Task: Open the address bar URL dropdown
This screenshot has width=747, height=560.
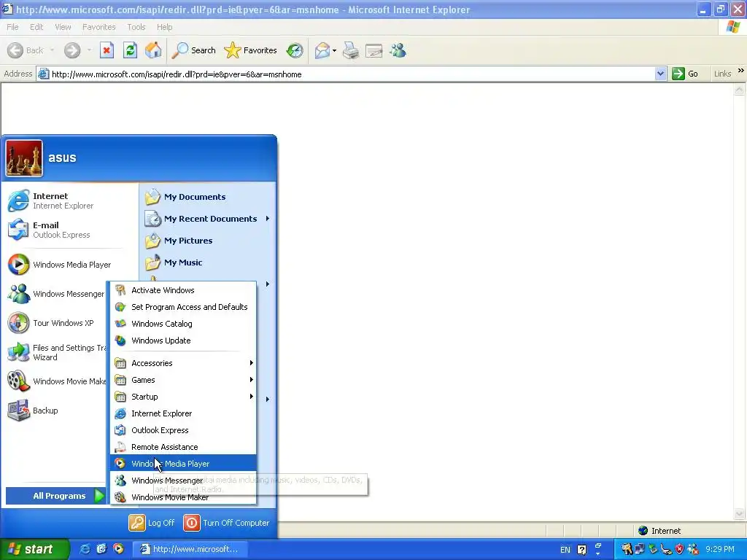Action: (660, 74)
